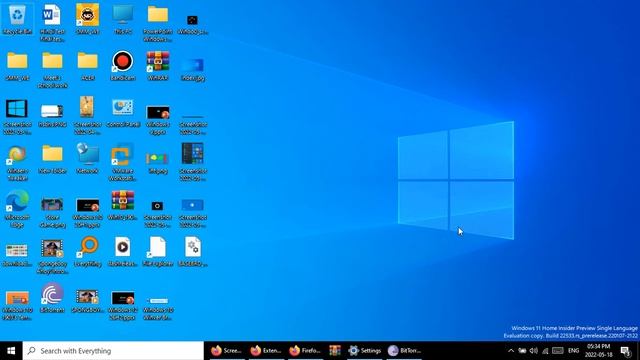The height and width of the screenshot is (360, 640).
Task: Select the PowerPoint Windows folder icon
Action: coord(158,23)
